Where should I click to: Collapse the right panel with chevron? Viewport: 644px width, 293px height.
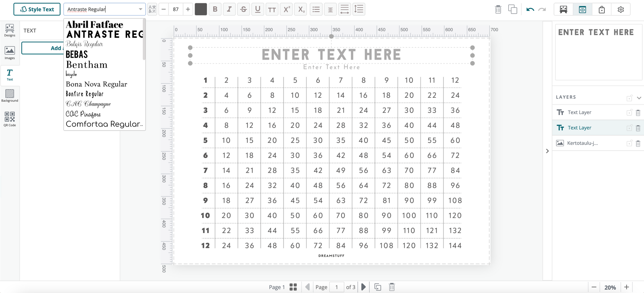point(547,151)
